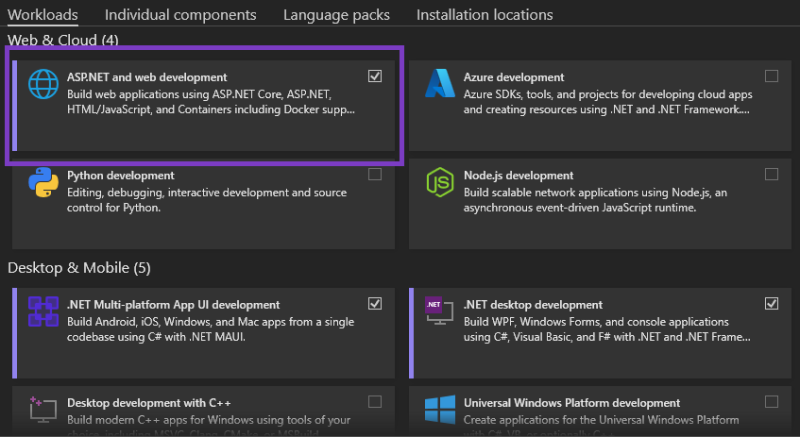Click the Azure development logo icon
This screenshot has width=800, height=437.
[440, 83]
